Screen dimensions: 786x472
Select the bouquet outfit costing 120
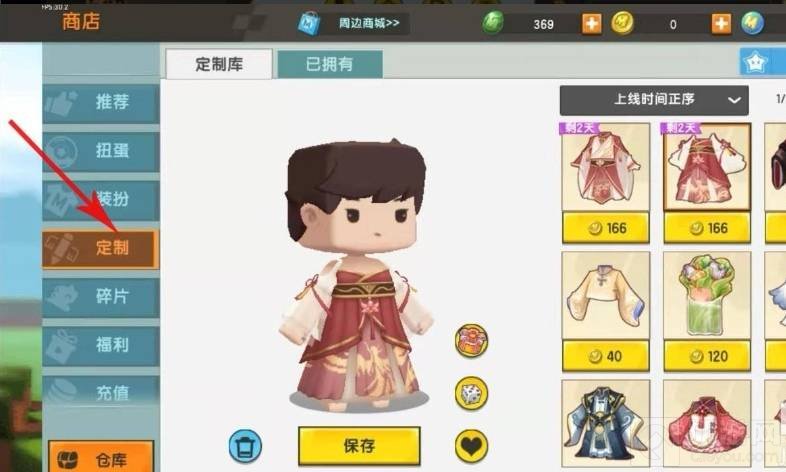click(707, 311)
